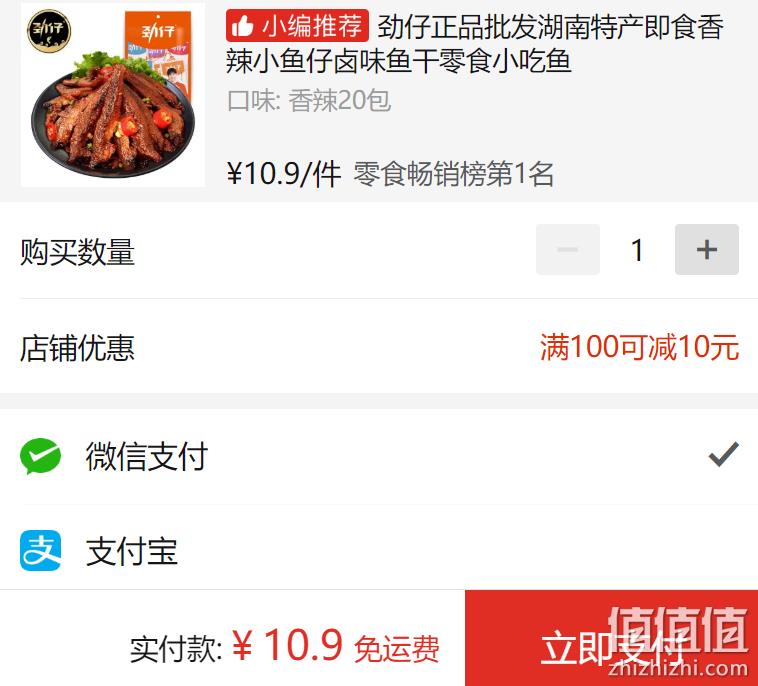
Task: Increase purchase quantity with plus button
Action: click(707, 249)
